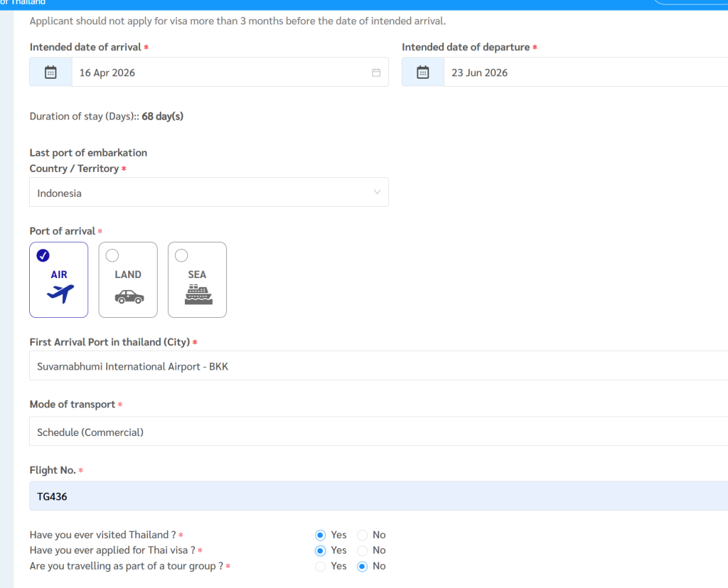Select No for applied for Thai visa
Image resolution: width=728 pixels, height=588 pixels.
point(363,550)
